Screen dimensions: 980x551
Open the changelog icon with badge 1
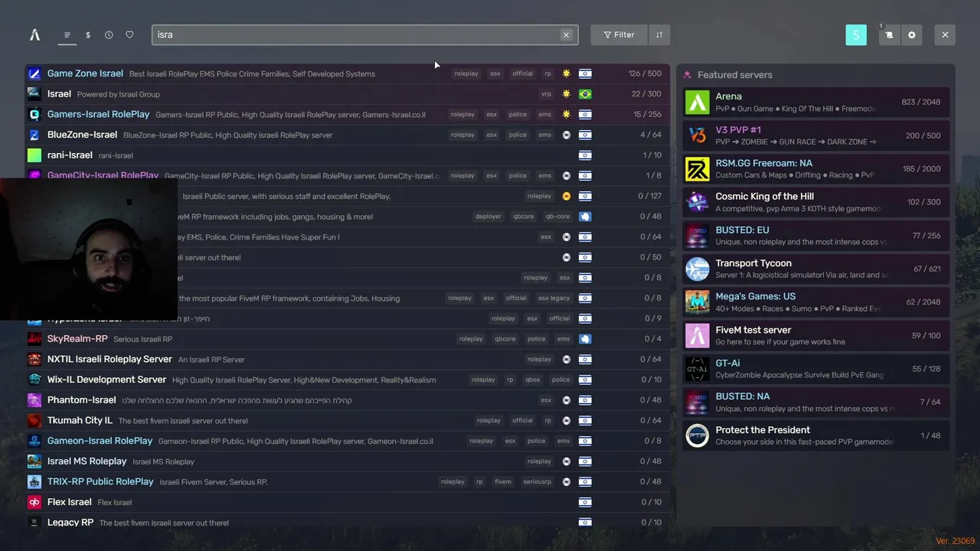click(889, 34)
